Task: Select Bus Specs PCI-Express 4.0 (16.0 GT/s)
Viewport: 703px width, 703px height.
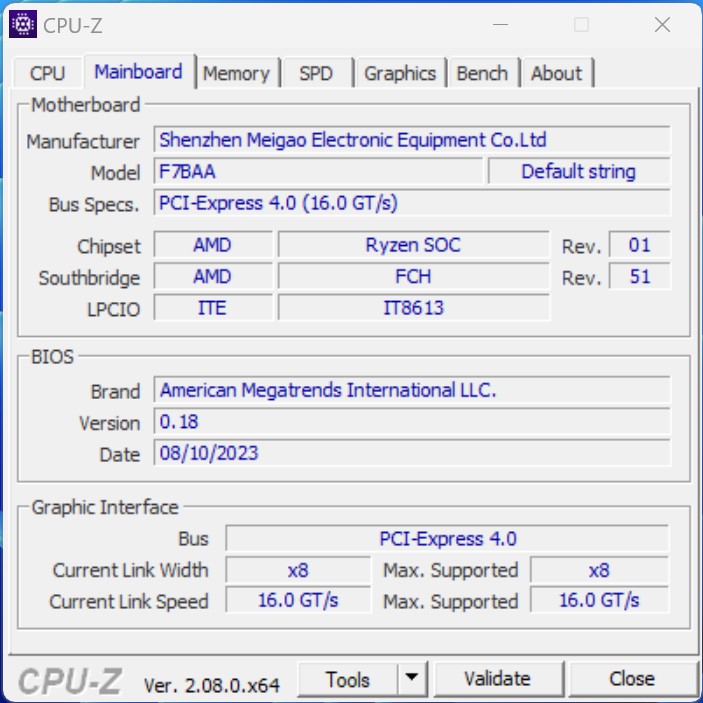Action: pos(412,203)
